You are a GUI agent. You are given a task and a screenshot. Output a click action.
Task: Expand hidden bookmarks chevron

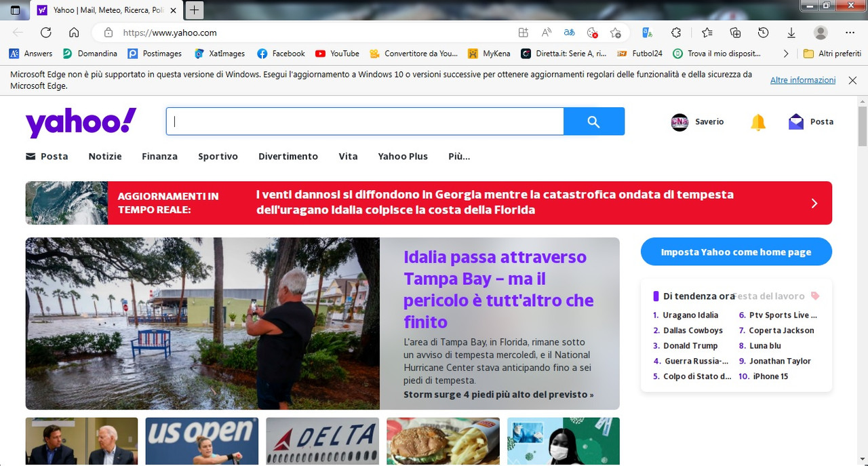point(786,54)
